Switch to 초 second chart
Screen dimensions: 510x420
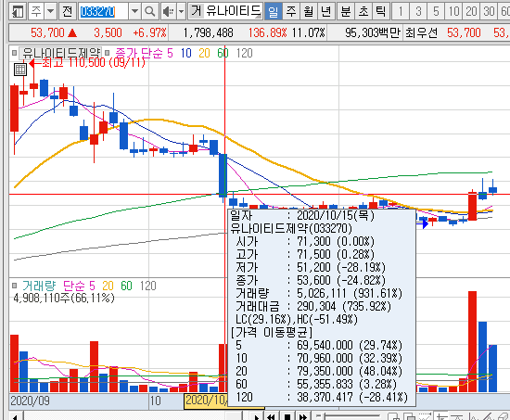[363, 12]
